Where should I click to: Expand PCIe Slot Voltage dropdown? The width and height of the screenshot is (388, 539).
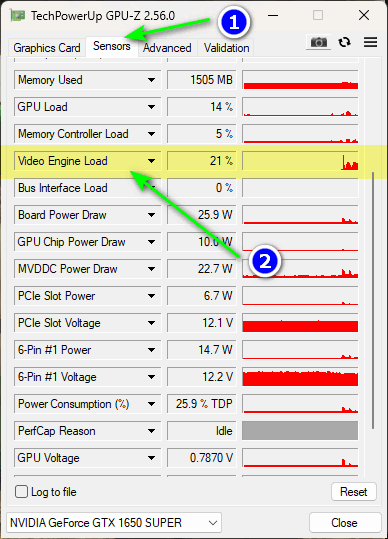click(x=151, y=323)
